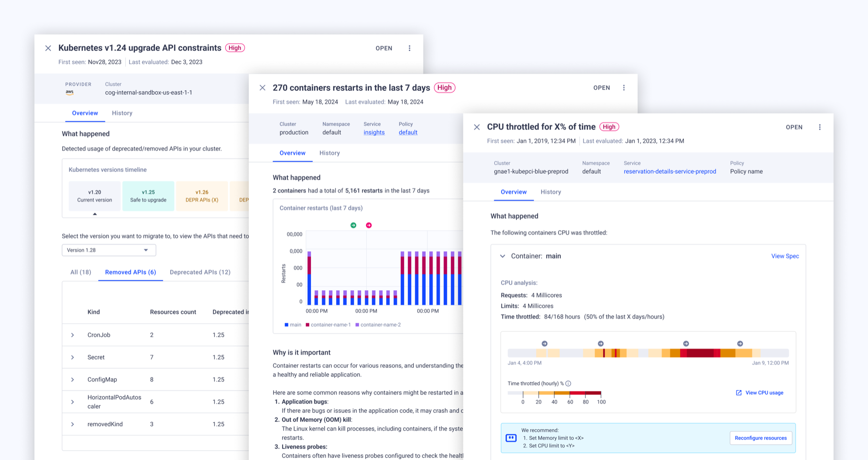Expand the CronJob row
868x460 pixels.
point(73,335)
